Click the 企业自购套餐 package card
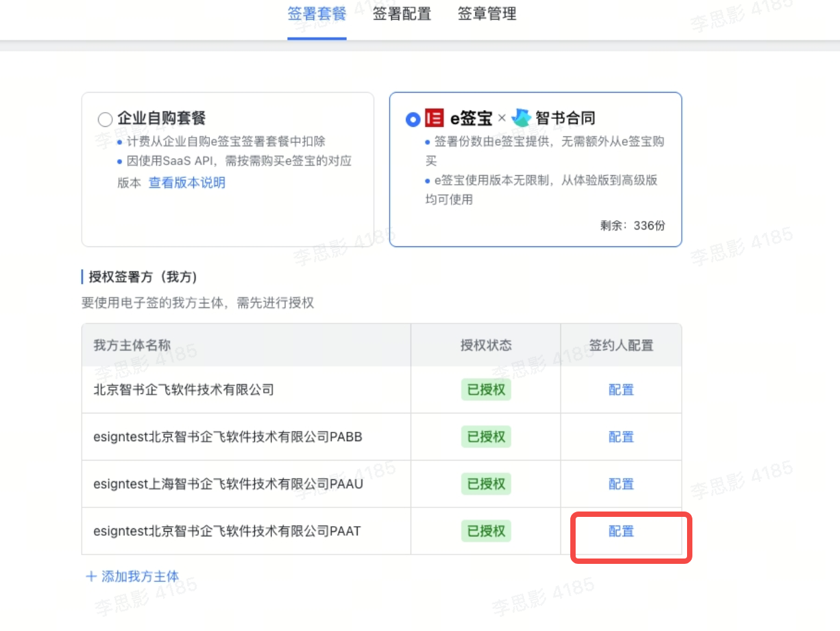 point(227,169)
